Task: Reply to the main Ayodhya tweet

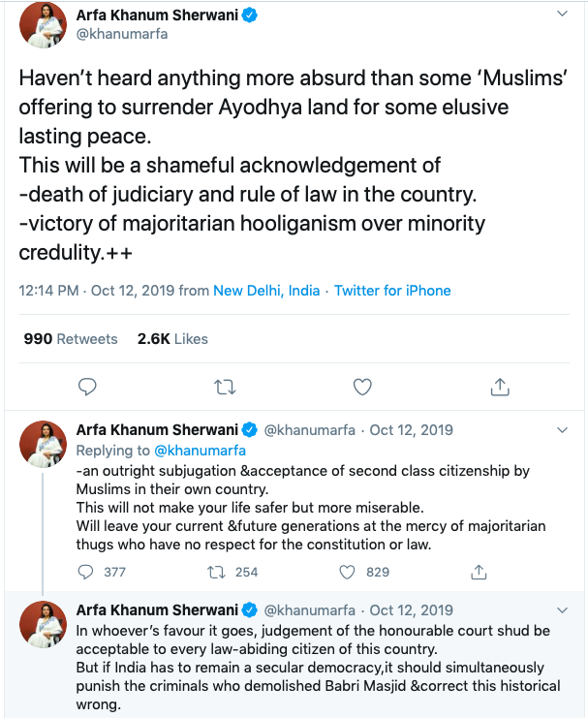Action: coord(86,387)
